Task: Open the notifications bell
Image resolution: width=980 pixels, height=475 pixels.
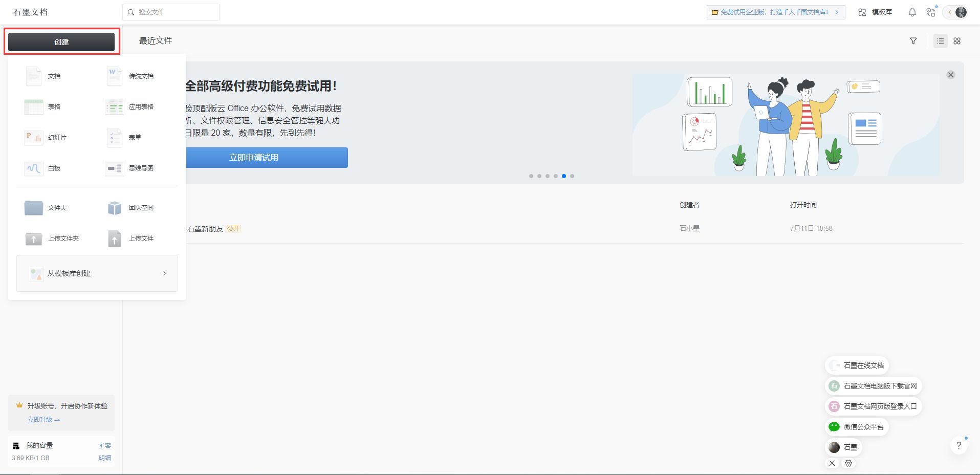Action: pyautogui.click(x=912, y=12)
